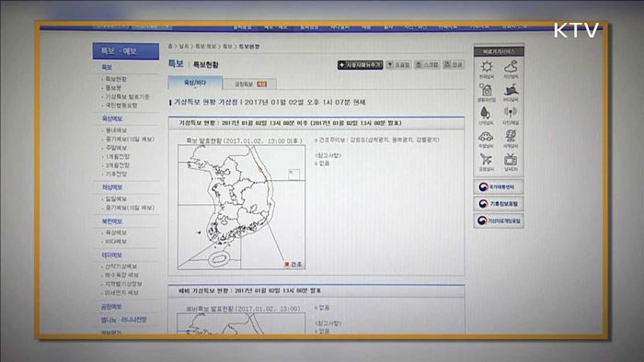644x362 pixels.
Task: Click the 해상예보 sidebar section heading
Action: click(111, 187)
